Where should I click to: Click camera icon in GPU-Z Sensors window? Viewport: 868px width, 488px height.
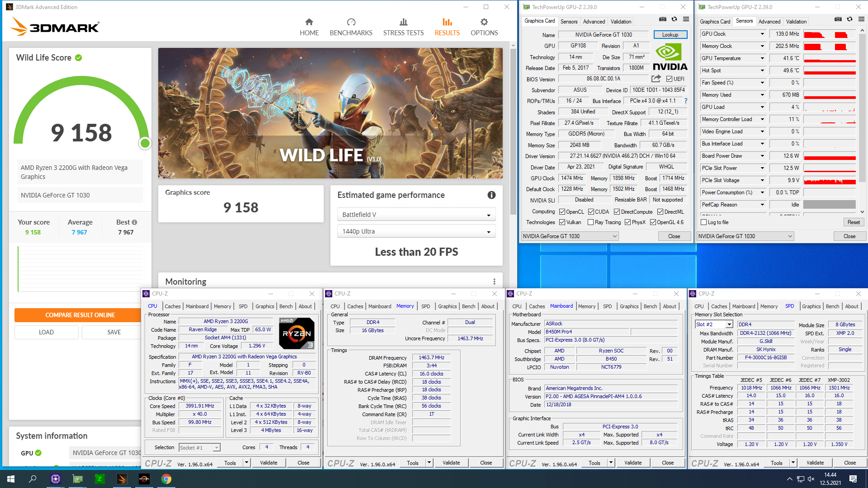[838, 19]
